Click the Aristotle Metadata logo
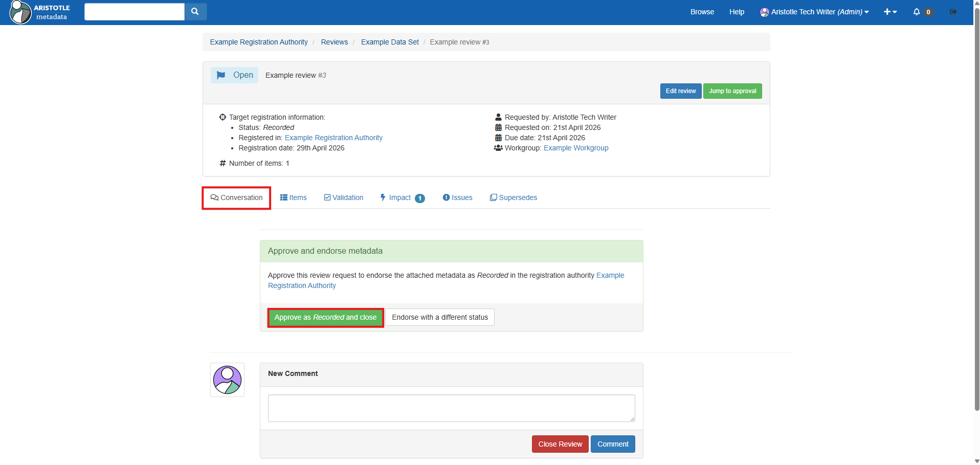Screen dimensions: 980x465 coord(40,12)
